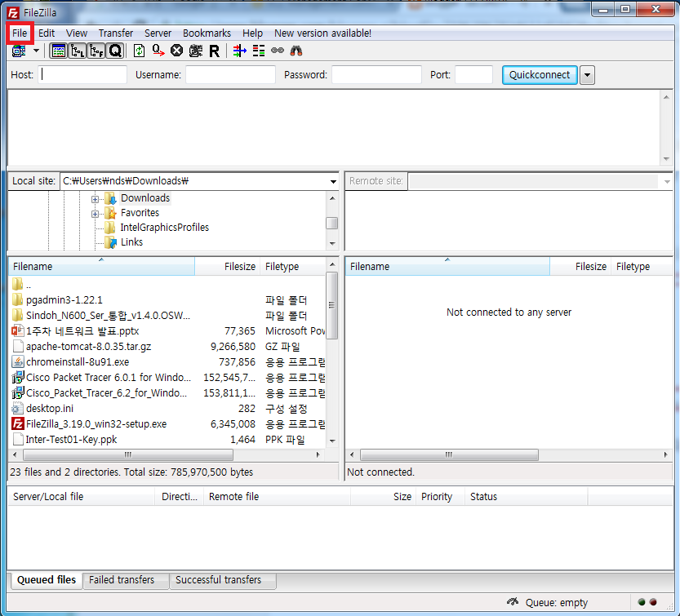Click the Quickconnect button
The width and height of the screenshot is (680, 616).
tap(540, 75)
